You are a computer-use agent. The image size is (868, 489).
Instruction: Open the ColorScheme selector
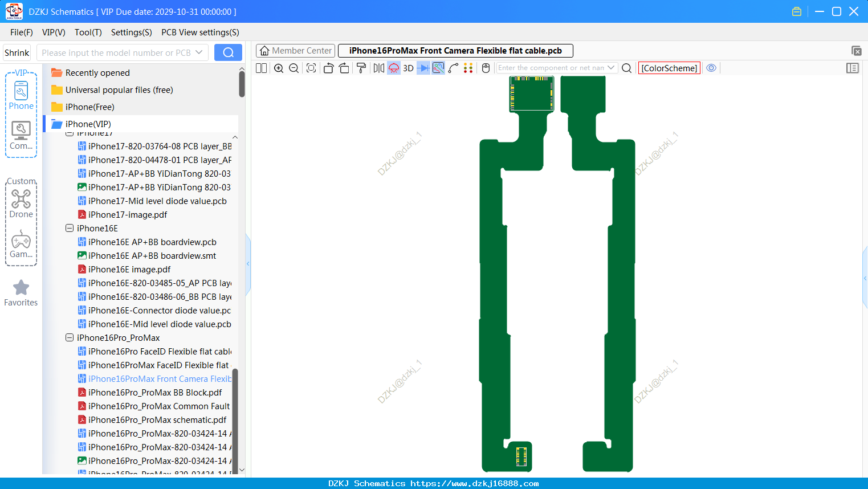669,68
